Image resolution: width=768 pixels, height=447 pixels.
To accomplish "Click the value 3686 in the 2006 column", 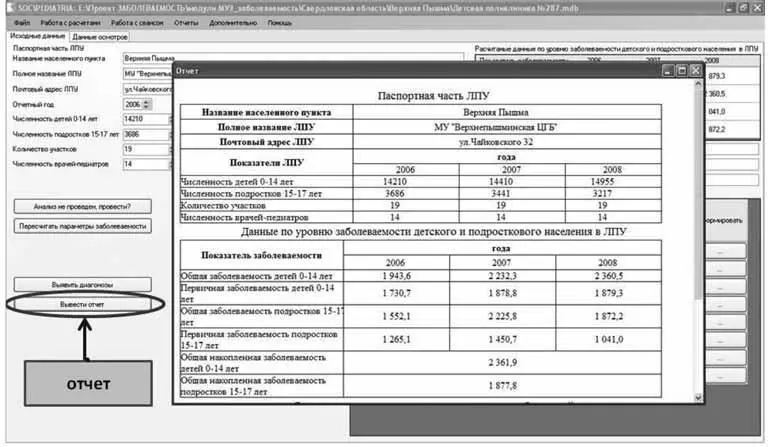I will (x=395, y=193).
